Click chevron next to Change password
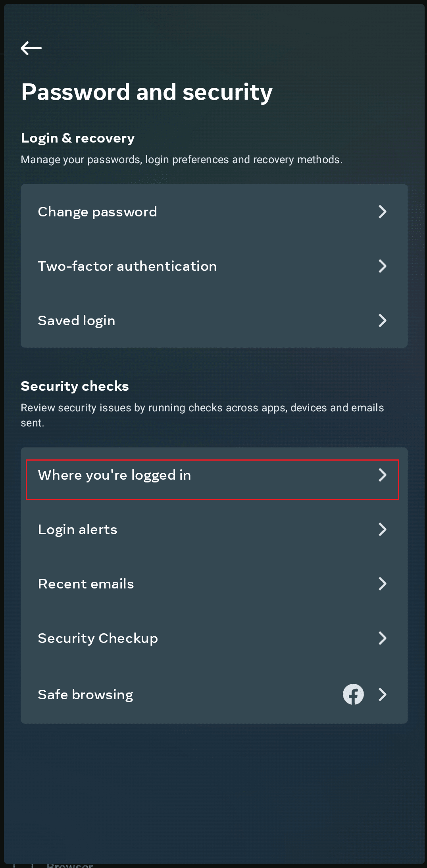 (x=382, y=212)
